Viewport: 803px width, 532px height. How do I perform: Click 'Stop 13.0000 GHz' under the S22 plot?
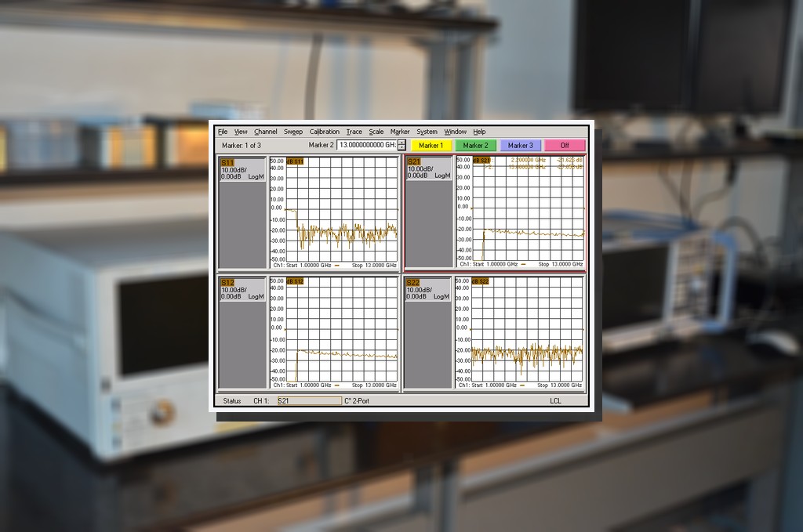pyautogui.click(x=559, y=385)
